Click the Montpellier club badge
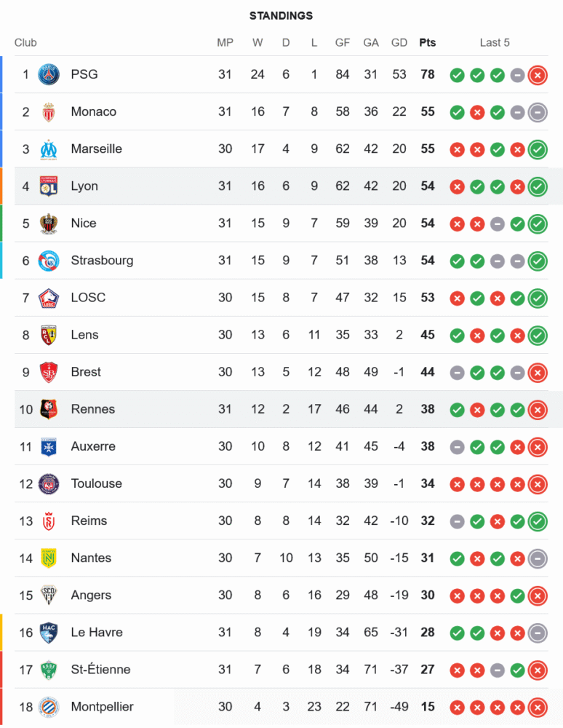This screenshot has height=728, width=563. [x=49, y=707]
